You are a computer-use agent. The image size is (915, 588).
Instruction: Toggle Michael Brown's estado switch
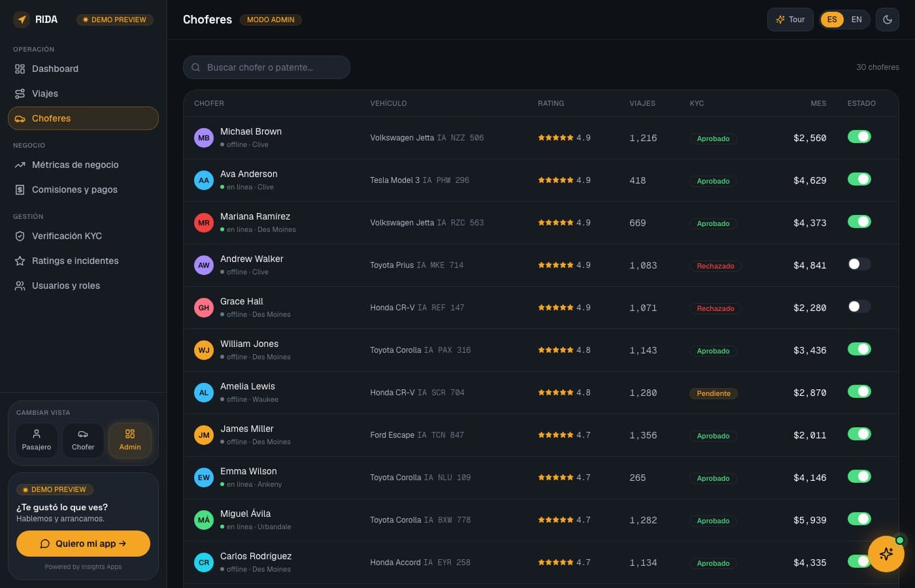pyautogui.click(x=859, y=137)
